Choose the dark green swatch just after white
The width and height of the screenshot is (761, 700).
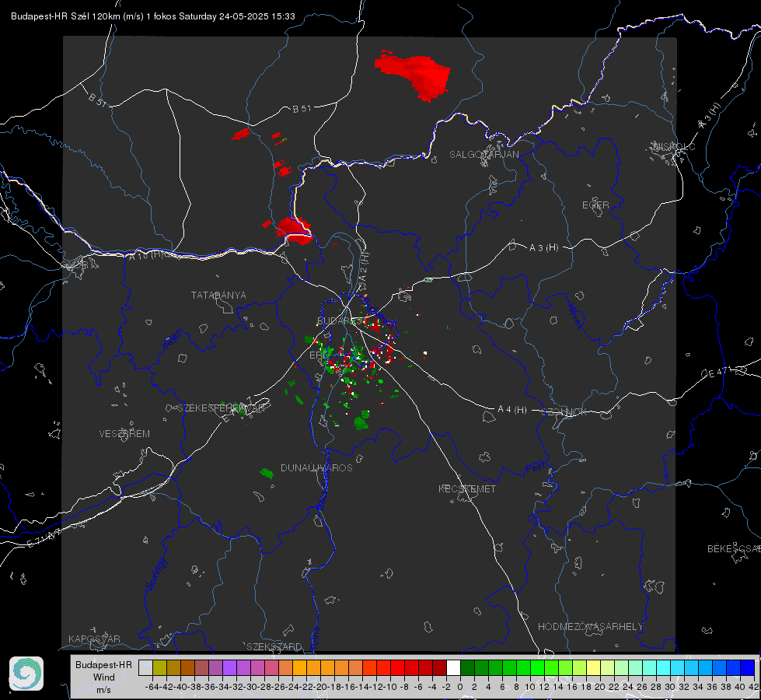[x=467, y=667]
